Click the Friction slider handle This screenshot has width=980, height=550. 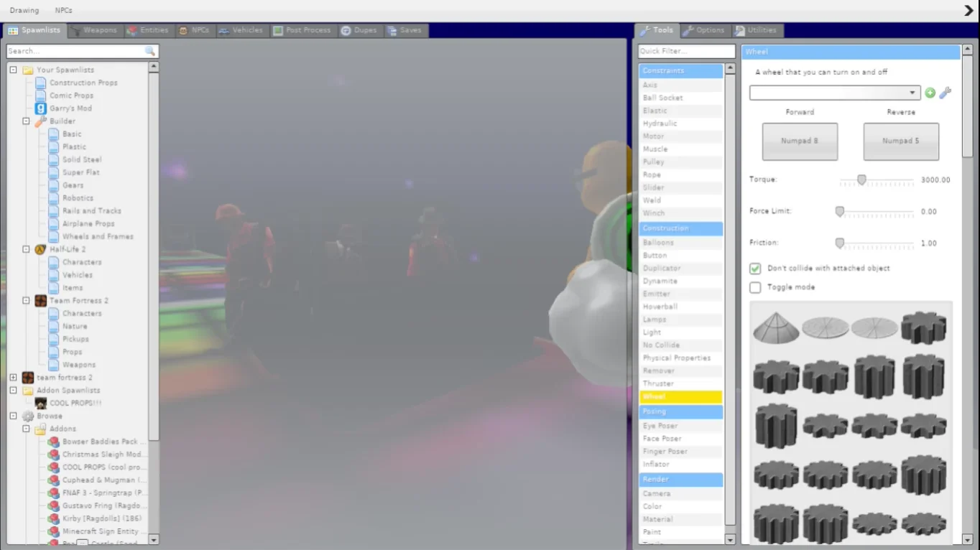click(839, 243)
